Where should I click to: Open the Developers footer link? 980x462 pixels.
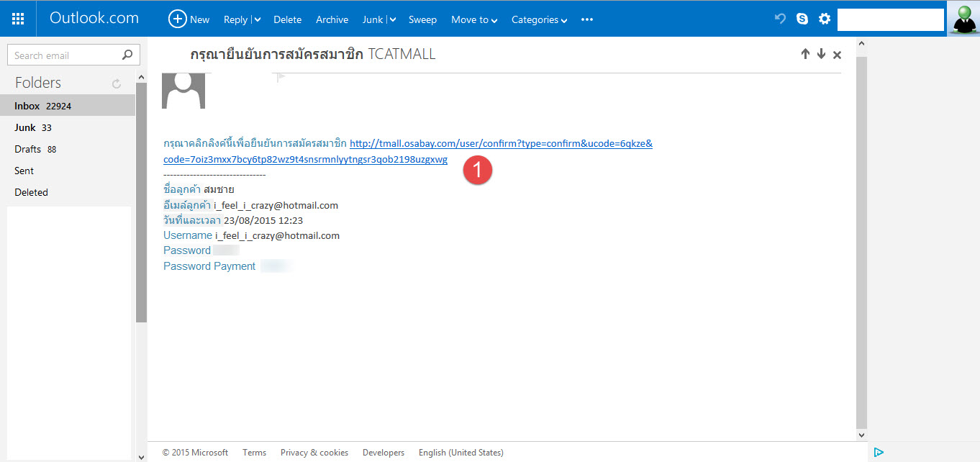click(384, 453)
